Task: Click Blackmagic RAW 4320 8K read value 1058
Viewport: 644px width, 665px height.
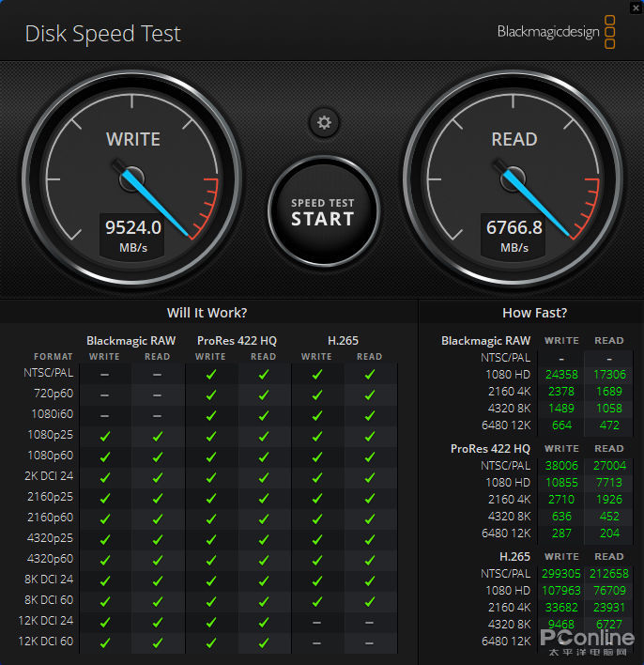Action: point(609,409)
